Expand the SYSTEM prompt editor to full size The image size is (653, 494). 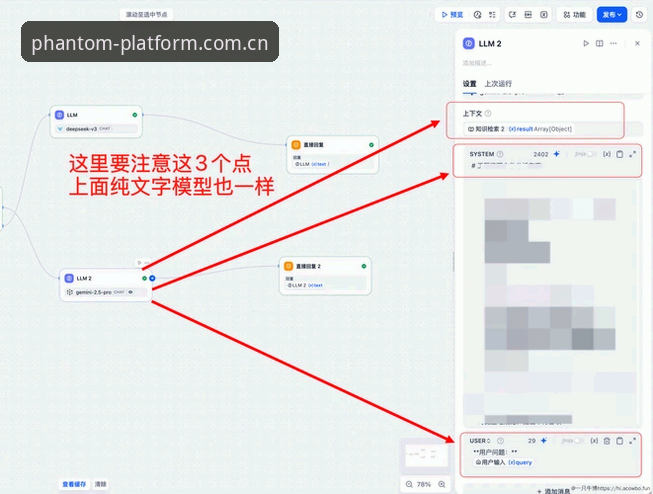pyautogui.click(x=633, y=154)
